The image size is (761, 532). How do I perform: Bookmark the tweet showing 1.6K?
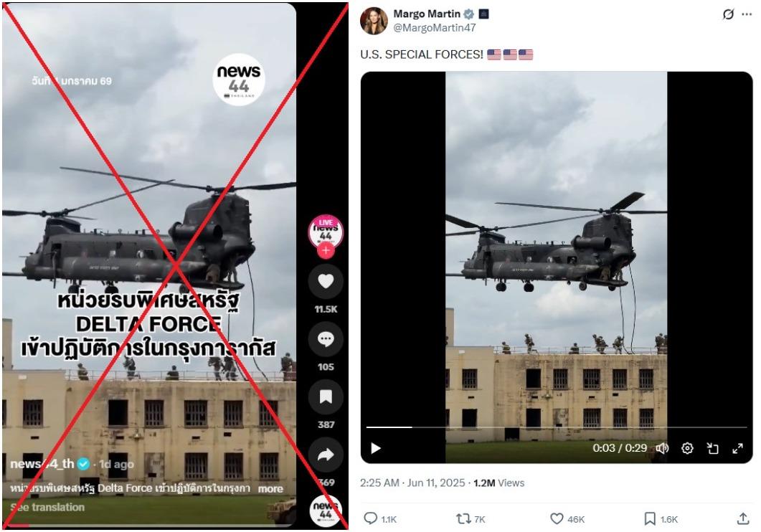[x=649, y=519]
